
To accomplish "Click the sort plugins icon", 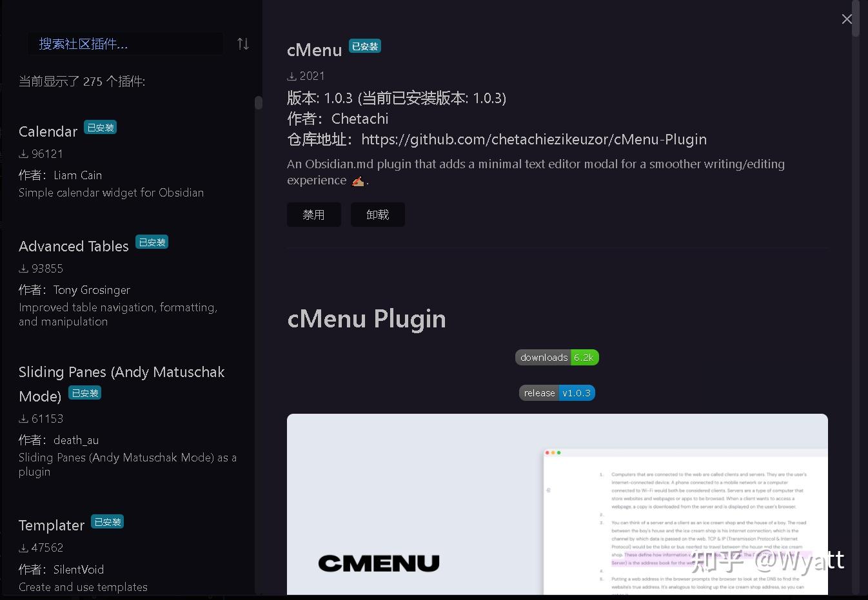I will 242,43.
